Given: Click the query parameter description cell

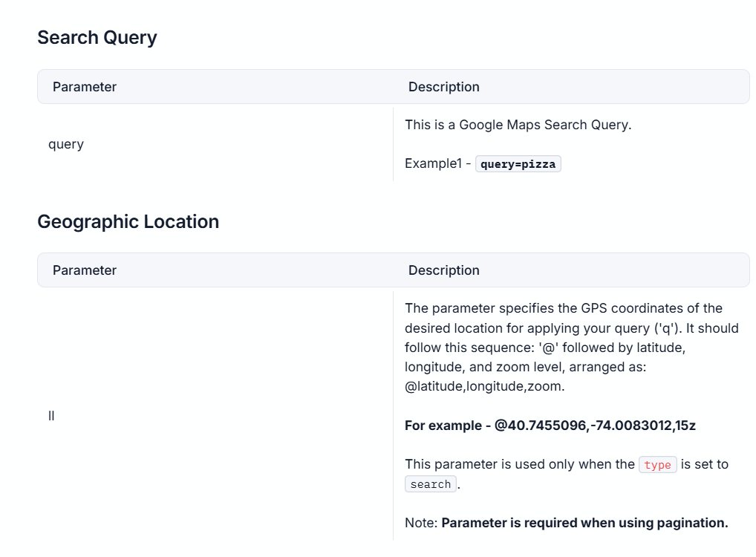Looking at the screenshot, I should point(572,143).
